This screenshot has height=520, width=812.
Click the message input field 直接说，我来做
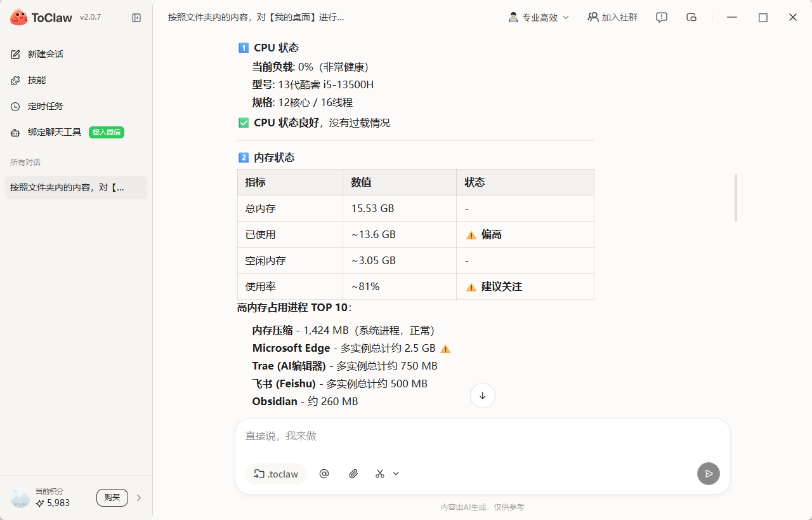[444, 436]
